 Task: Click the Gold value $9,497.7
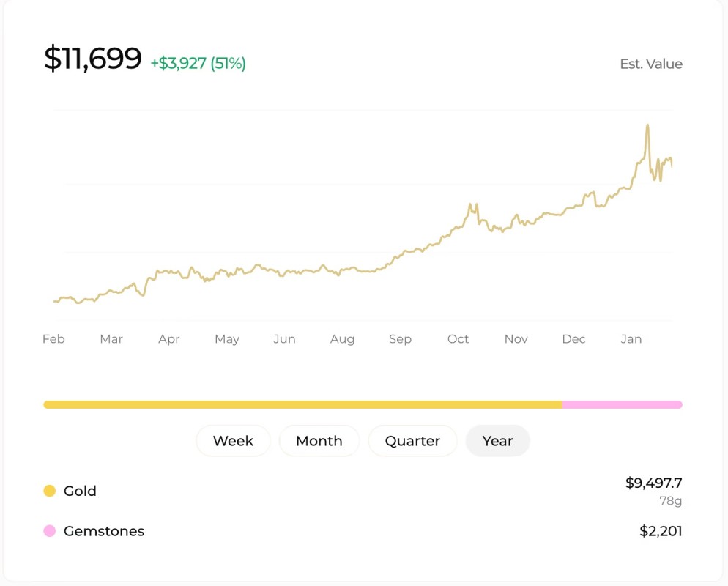(x=653, y=483)
